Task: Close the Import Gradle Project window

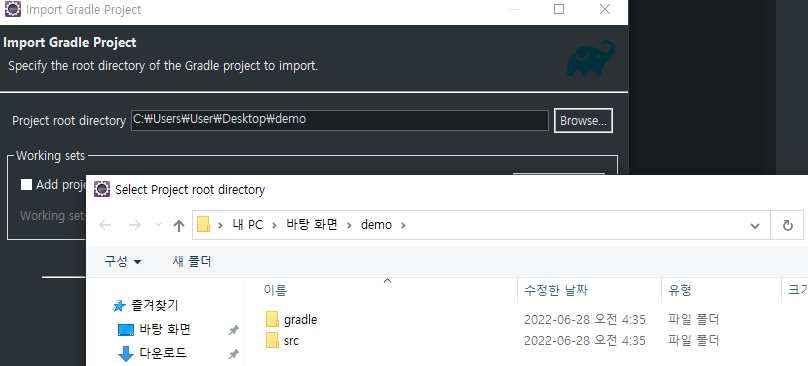Action: [x=605, y=9]
